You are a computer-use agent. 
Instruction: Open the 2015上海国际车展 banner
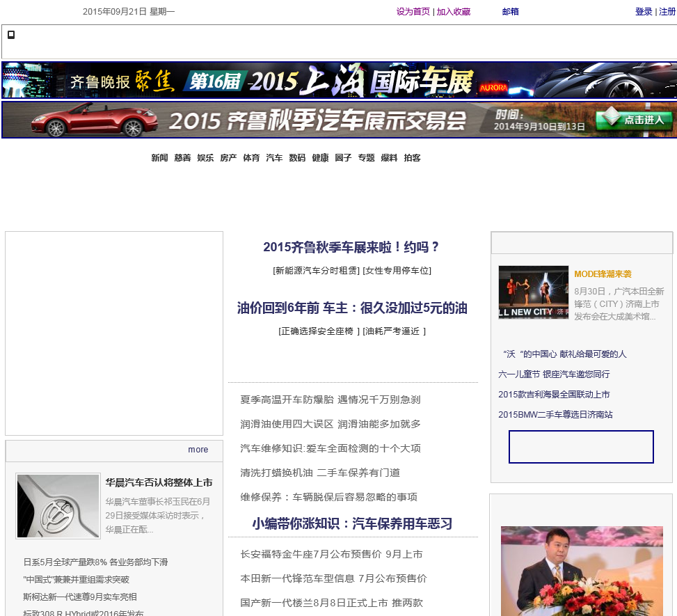click(x=339, y=80)
